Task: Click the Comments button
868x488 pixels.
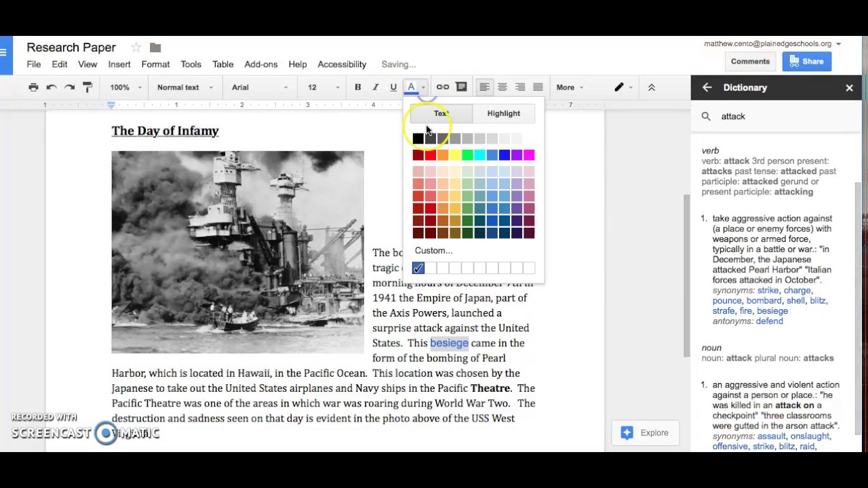Action: (x=750, y=62)
